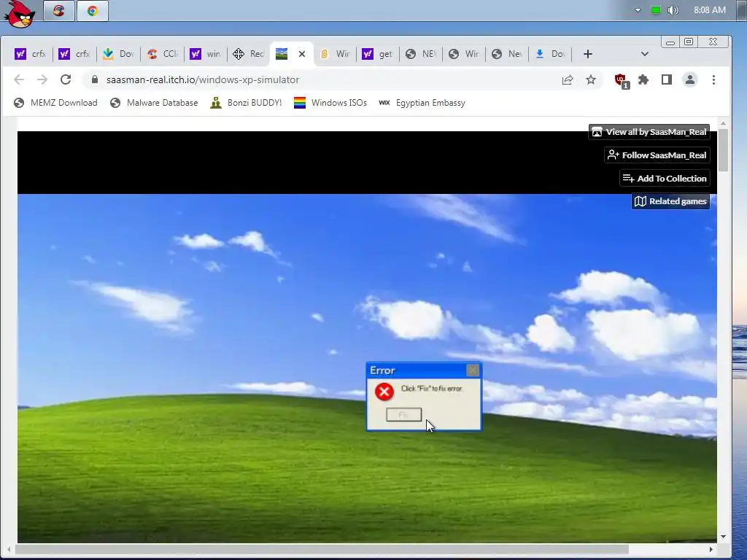Open the system tray dropdown arrow
This screenshot has height=560, width=747.
638,10
